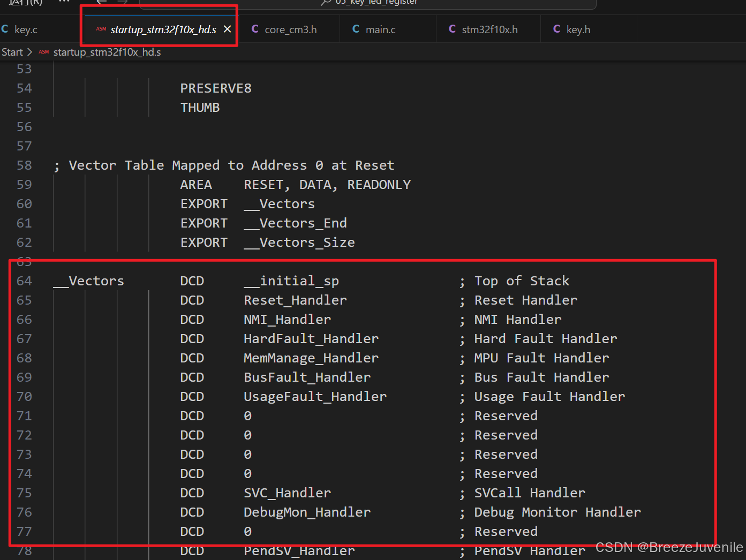Click 'HardFault_Handler' symbol on line 67
The width and height of the screenshot is (746, 560).
311,339
